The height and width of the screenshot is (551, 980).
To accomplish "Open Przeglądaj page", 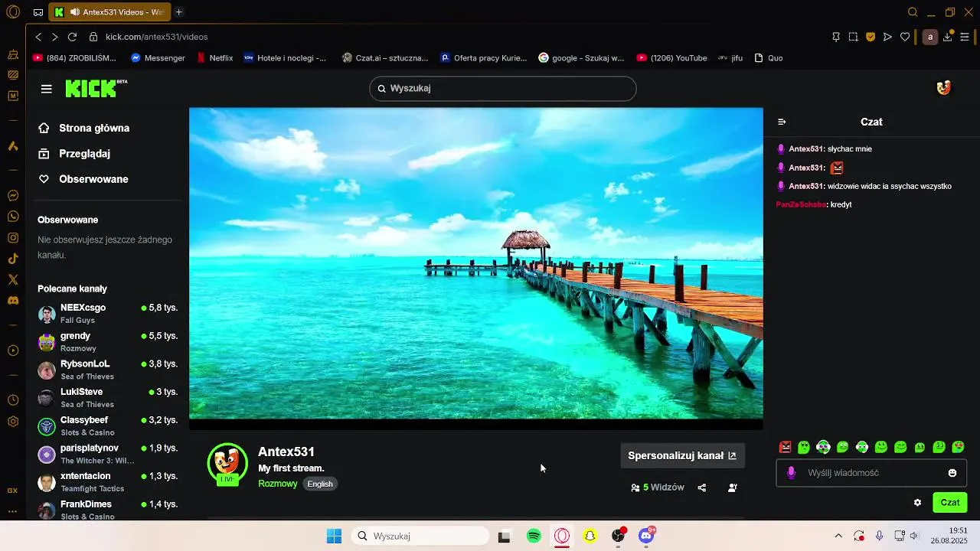I will click(74, 153).
